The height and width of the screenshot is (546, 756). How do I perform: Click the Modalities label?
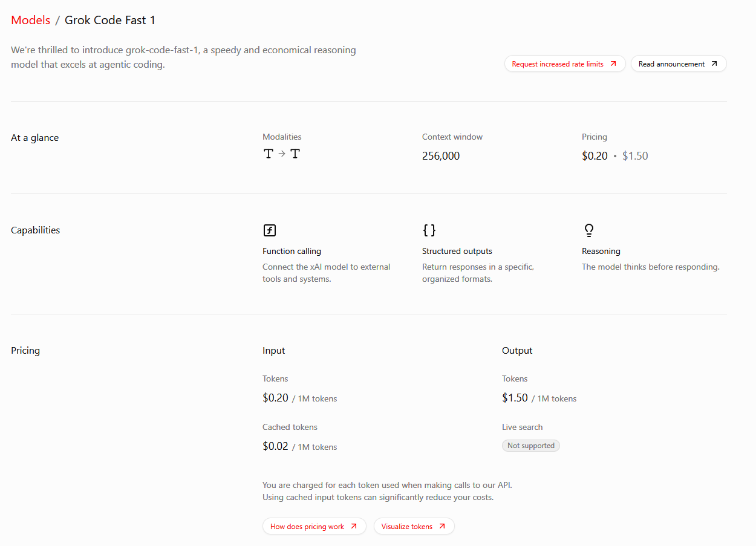pyautogui.click(x=282, y=137)
